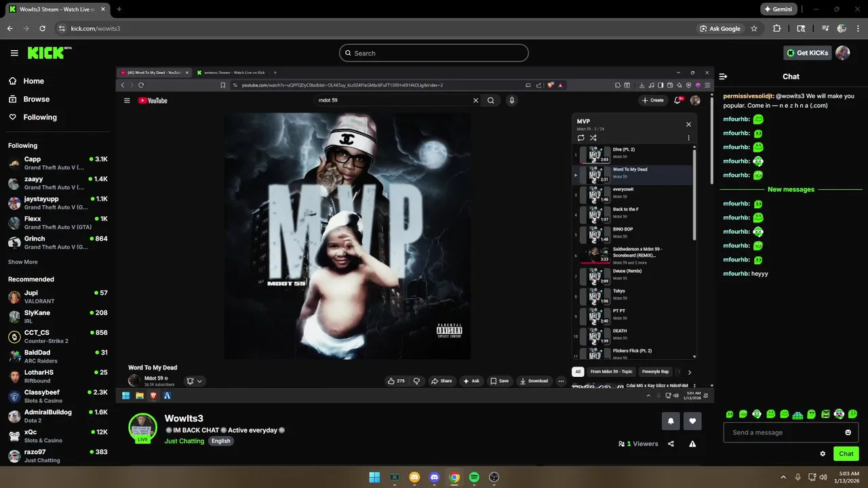Select Flexx's avatar in the Following list
The image size is (868, 488).
pos(14,223)
